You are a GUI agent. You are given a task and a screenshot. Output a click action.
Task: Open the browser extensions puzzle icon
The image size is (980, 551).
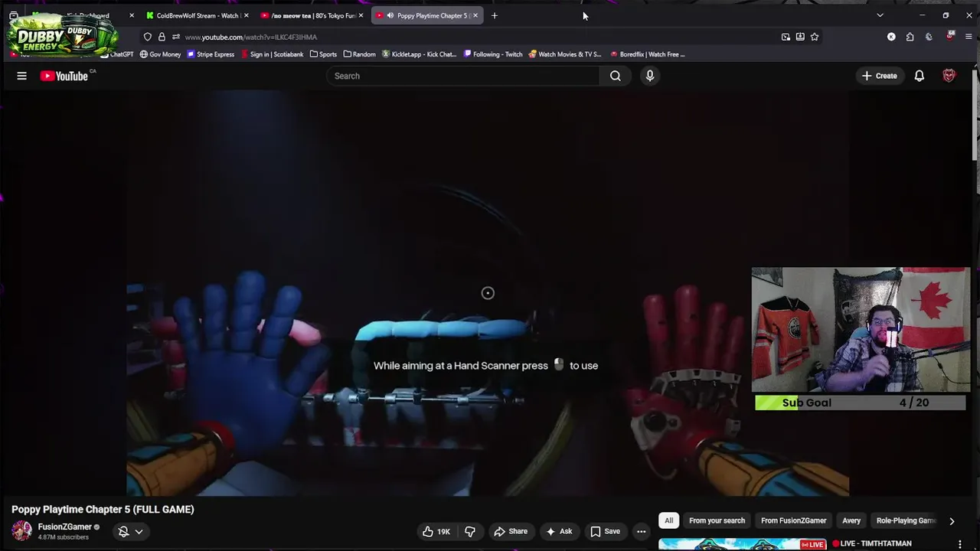tap(910, 37)
